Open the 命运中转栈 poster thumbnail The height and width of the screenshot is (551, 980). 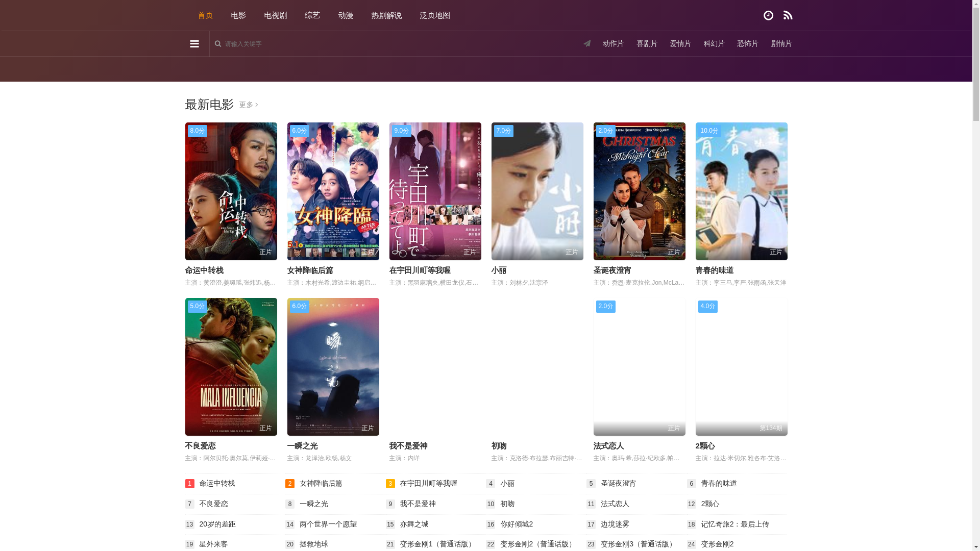pos(231,191)
